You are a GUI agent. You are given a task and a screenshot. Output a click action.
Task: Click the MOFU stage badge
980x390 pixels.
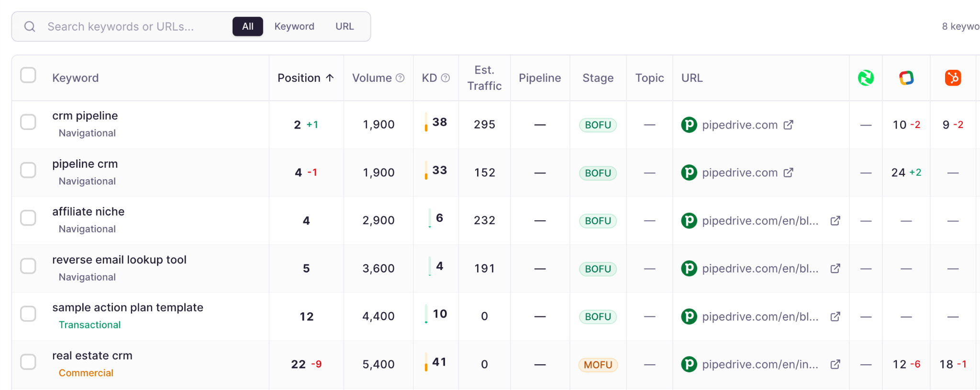tap(598, 365)
